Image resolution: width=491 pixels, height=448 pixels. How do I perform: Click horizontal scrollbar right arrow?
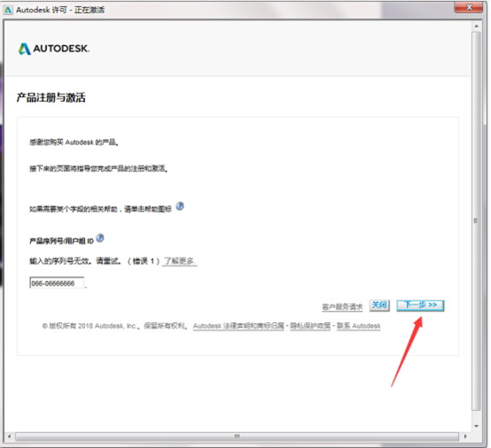click(x=465, y=436)
